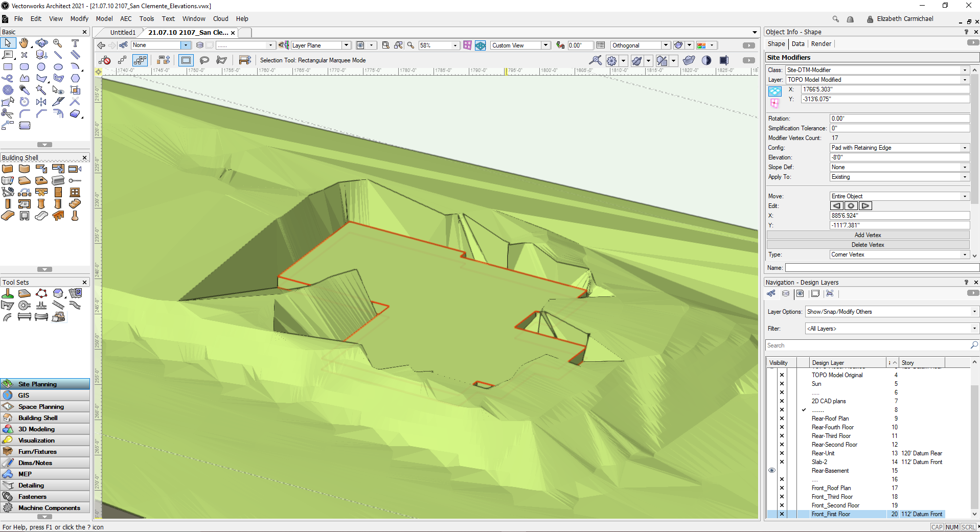Image resolution: width=980 pixels, height=532 pixels.
Task: Switch to the Render tab
Action: [x=821, y=44]
